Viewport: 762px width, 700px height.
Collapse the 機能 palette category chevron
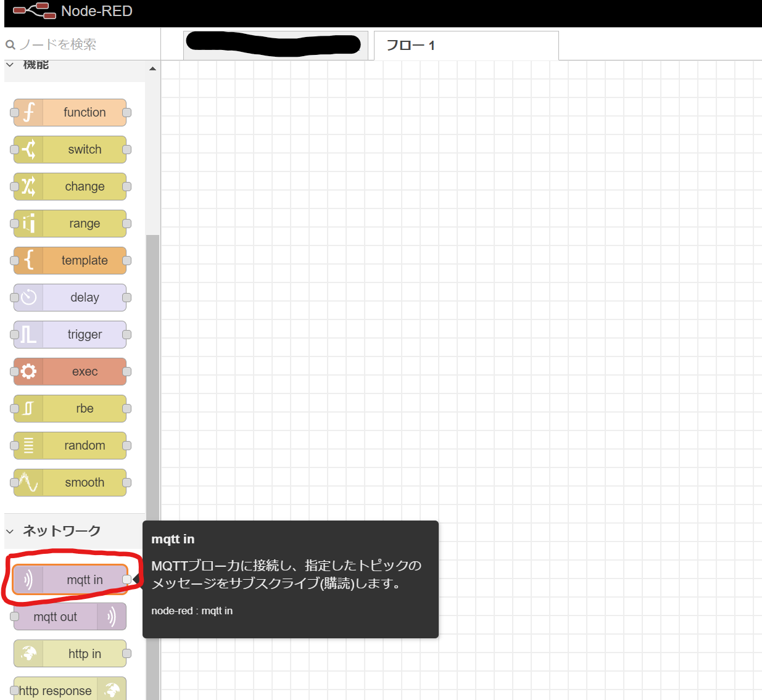pos(10,64)
